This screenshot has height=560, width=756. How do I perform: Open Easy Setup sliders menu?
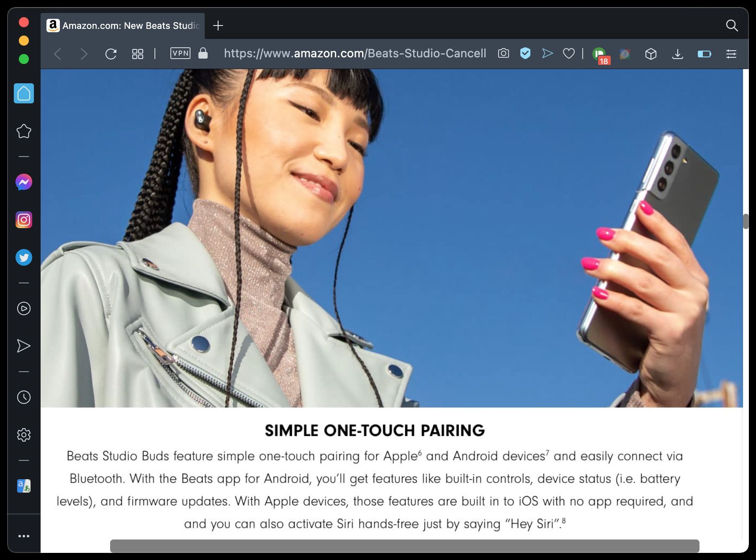click(x=731, y=54)
